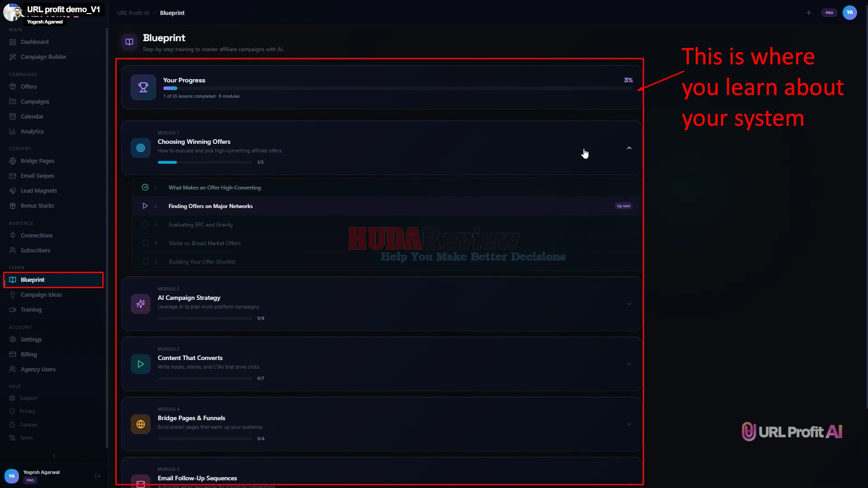Open the What Makes an Offer High-Converting lesson
Screen dimensions: 868x488
click(x=214, y=187)
